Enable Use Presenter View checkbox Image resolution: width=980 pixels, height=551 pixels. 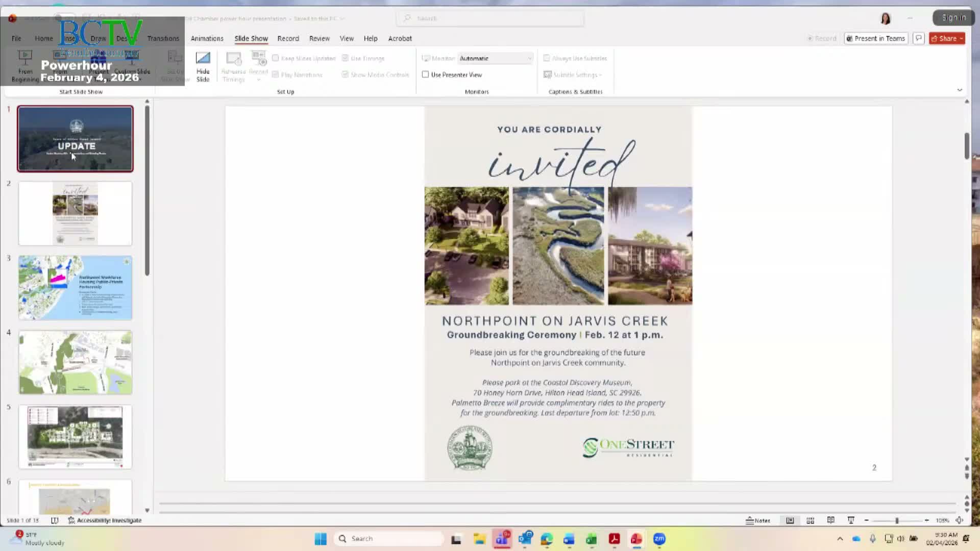(425, 74)
